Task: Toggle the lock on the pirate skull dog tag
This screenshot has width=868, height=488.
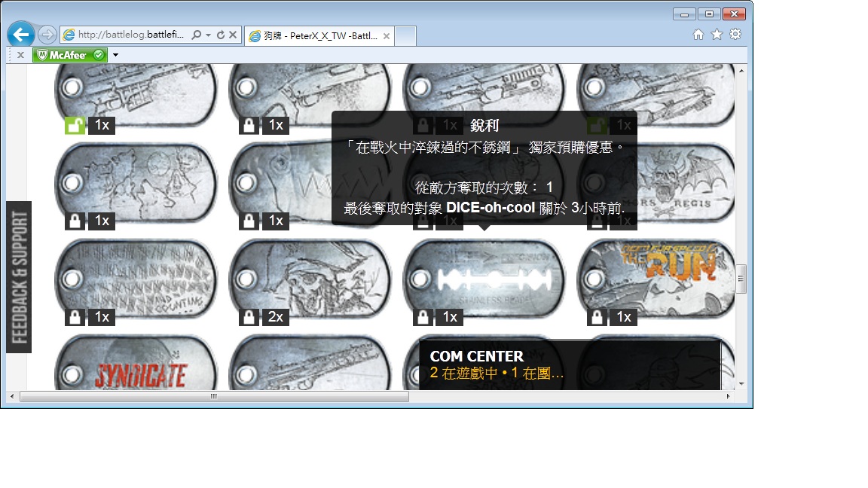Action: tap(248, 317)
